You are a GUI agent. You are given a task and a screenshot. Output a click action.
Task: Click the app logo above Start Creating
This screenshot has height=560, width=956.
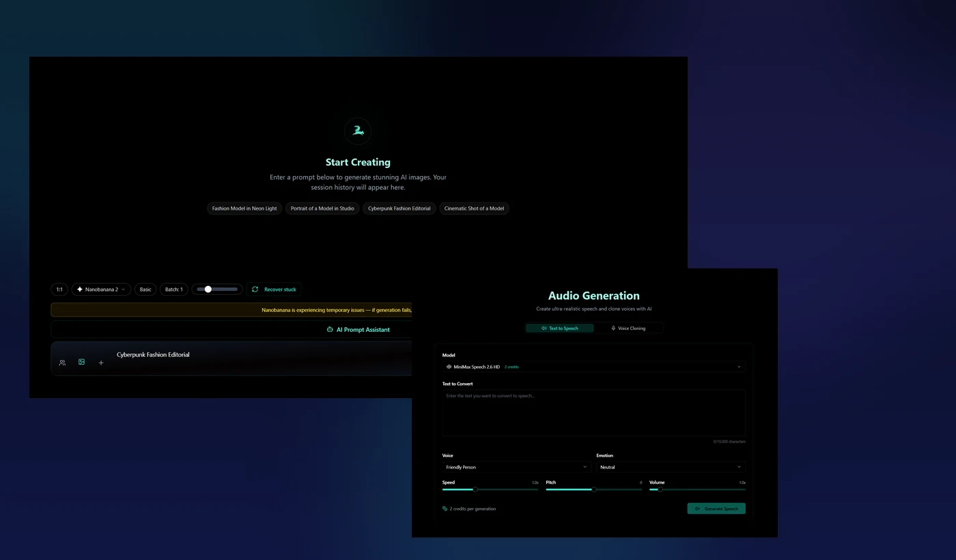click(x=358, y=130)
